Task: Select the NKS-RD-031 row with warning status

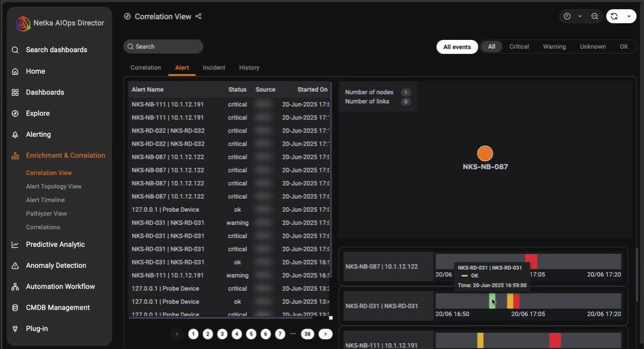Action: (x=230, y=223)
